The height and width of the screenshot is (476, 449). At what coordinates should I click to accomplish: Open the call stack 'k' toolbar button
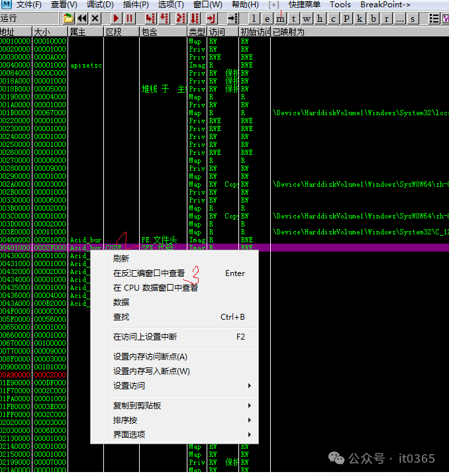[359, 19]
